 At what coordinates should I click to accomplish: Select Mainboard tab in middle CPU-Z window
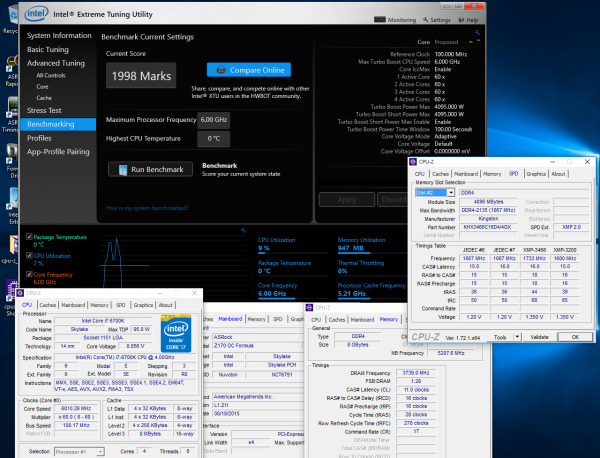230,319
